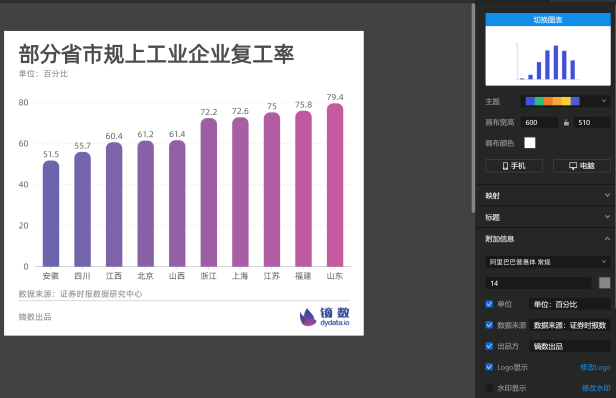Enable the 水印显示 watermark checkbox
616x398 pixels.
point(489,388)
